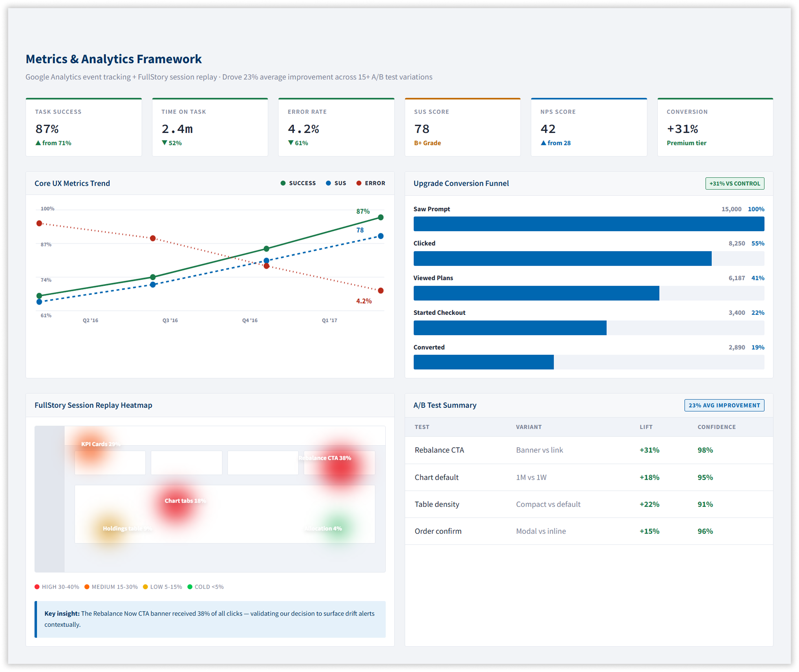The width and height of the screenshot is (799, 672).
Task: Click the Converted funnel bar
Action: (x=483, y=362)
